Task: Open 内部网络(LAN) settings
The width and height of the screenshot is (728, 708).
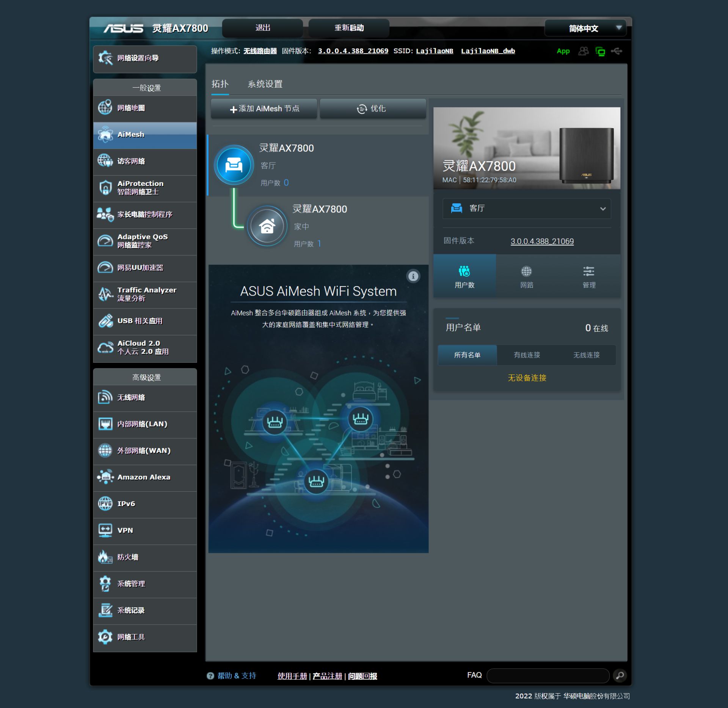Action: point(145,424)
